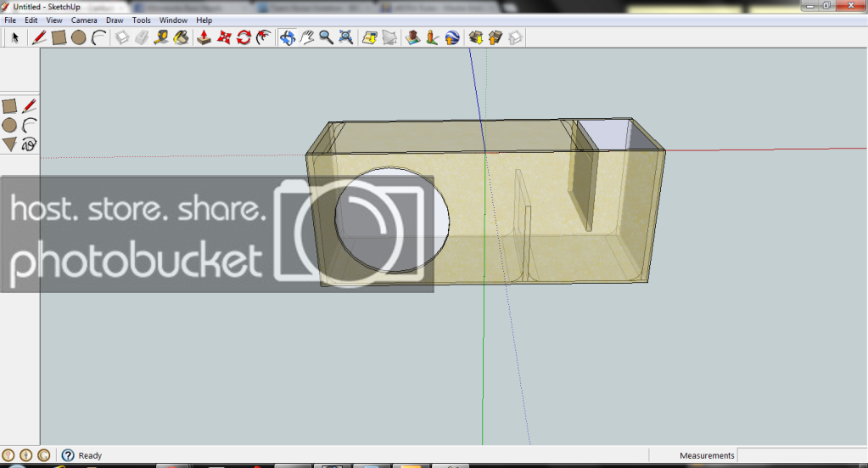This screenshot has width=868, height=468.
Task: Select the Polygon triangle tool
Action: coord(9,144)
